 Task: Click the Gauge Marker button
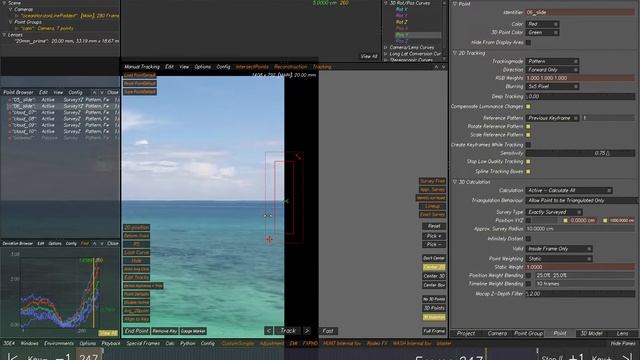(x=193, y=331)
